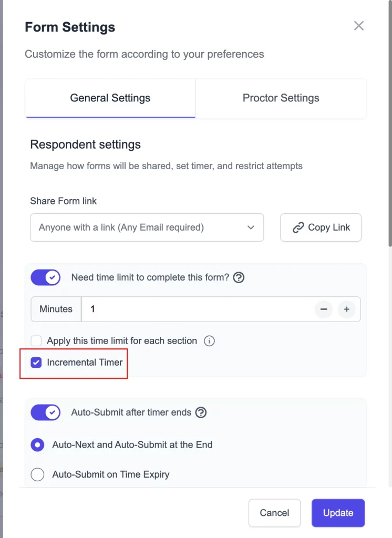Click Cancel to discard changes

(274, 513)
